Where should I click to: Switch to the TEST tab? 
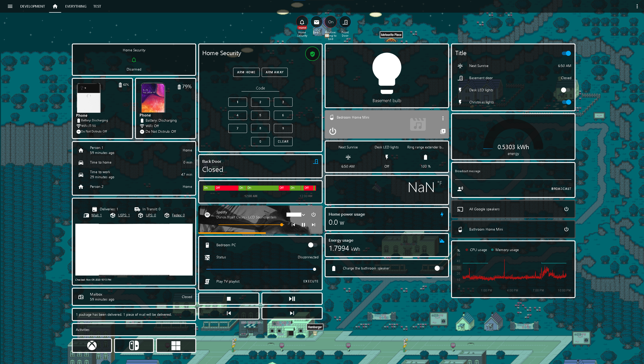point(97,6)
